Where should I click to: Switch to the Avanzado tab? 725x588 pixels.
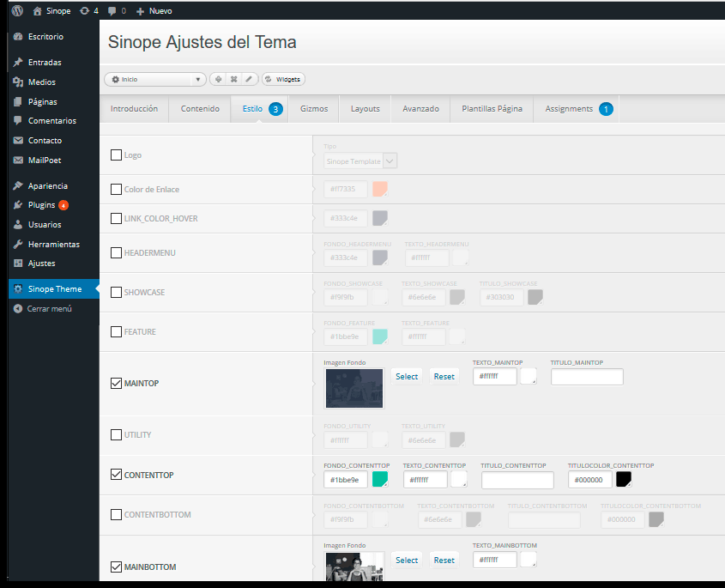click(420, 109)
